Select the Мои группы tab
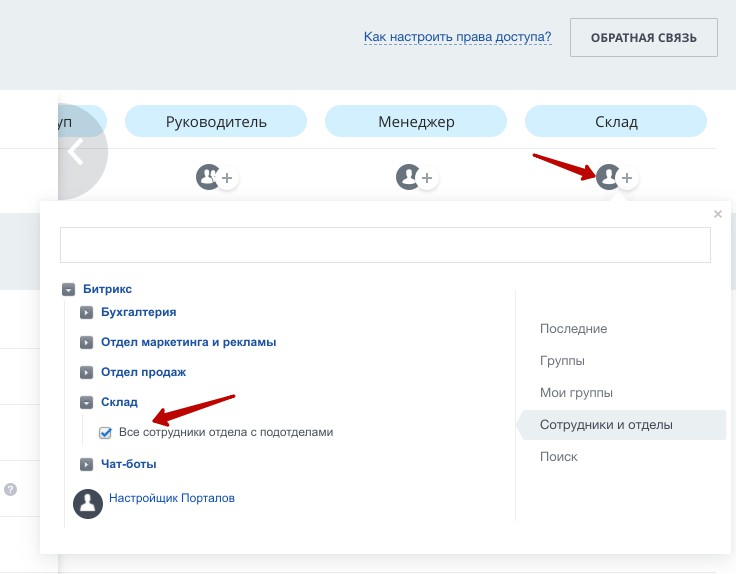 [x=576, y=393]
